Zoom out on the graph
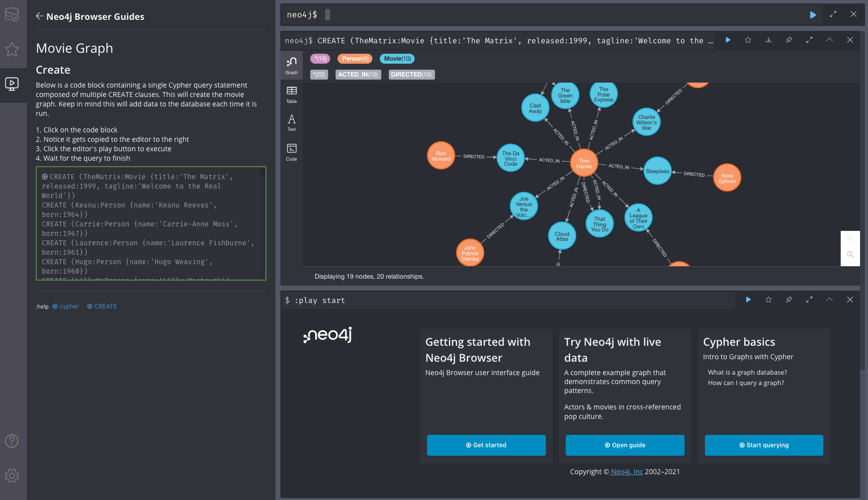This screenshot has height=500, width=868. 851,255
